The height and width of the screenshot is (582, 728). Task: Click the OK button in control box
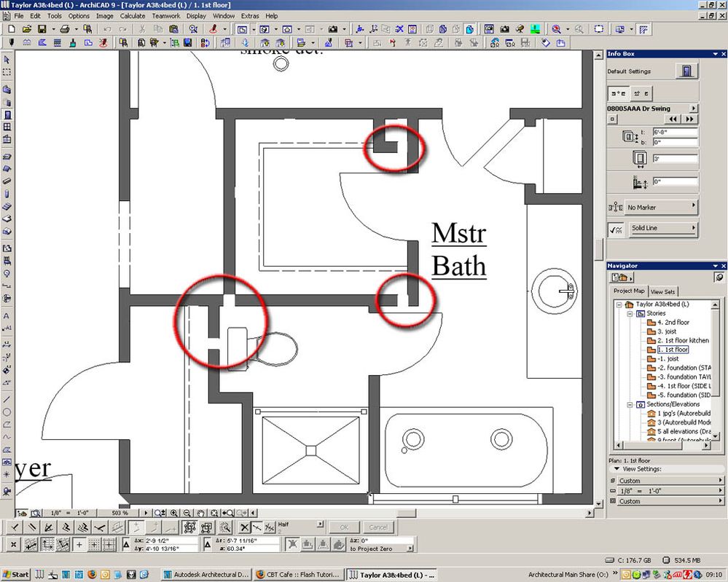[x=343, y=527]
